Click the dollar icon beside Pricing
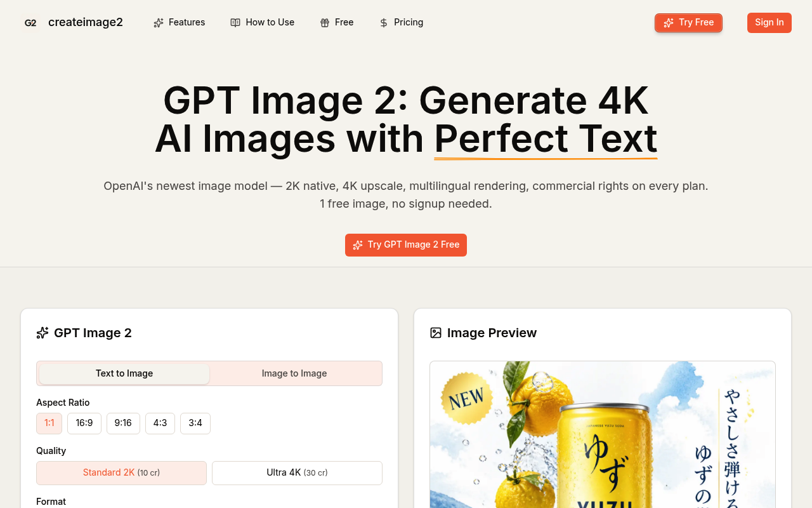The image size is (812, 508). [x=384, y=23]
